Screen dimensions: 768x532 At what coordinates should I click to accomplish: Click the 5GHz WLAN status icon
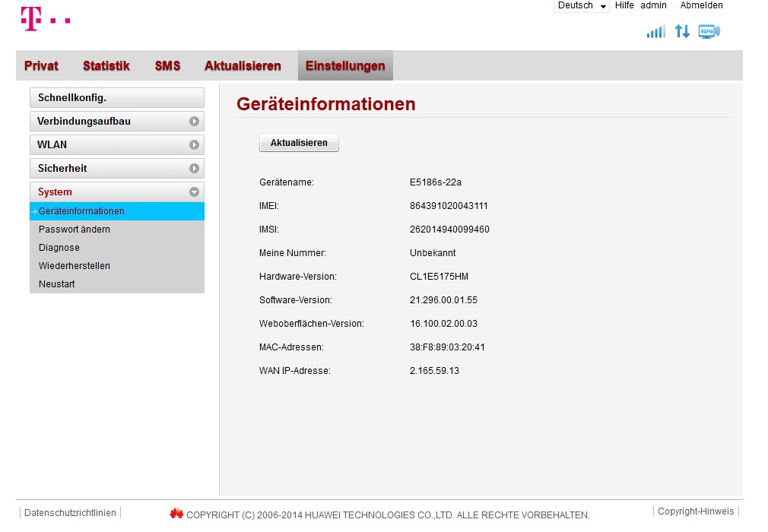tap(709, 31)
